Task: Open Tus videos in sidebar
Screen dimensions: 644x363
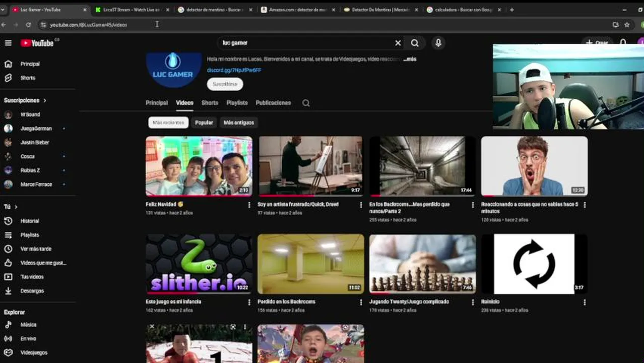Action: [32, 277]
